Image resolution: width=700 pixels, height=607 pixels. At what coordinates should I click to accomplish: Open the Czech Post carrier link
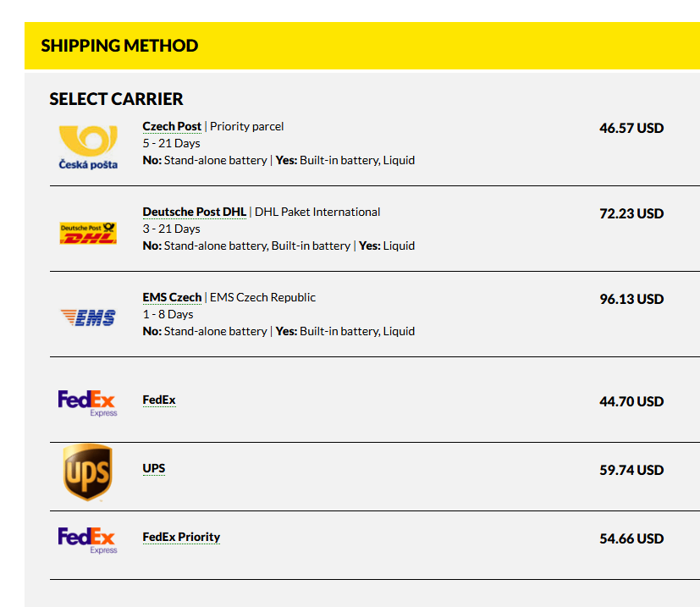(x=172, y=126)
